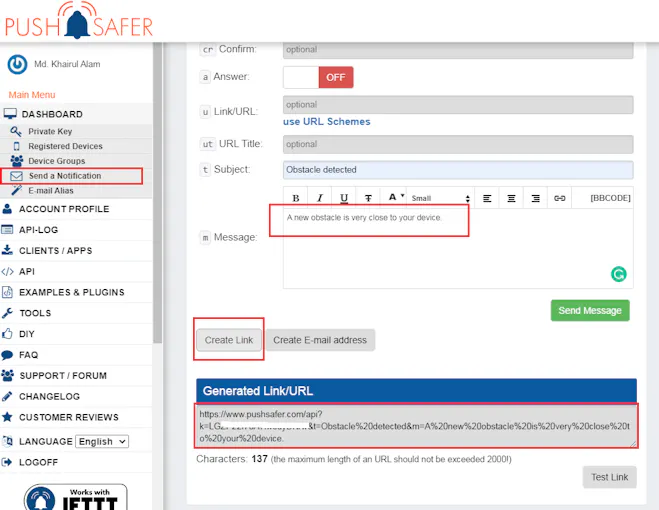
Task: Open Tools menu
Action: point(35,313)
